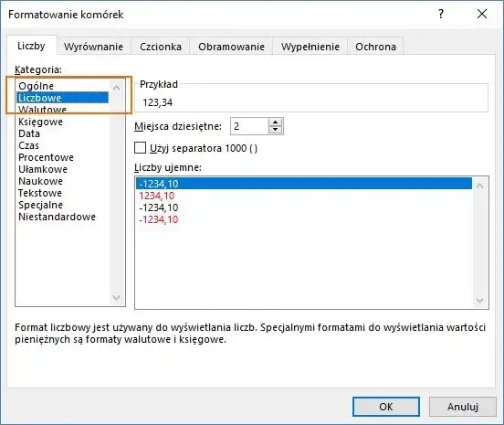Viewport: 504px width, 425px height.
Task: Switch to the Wyrównanie tab
Action: 93,47
